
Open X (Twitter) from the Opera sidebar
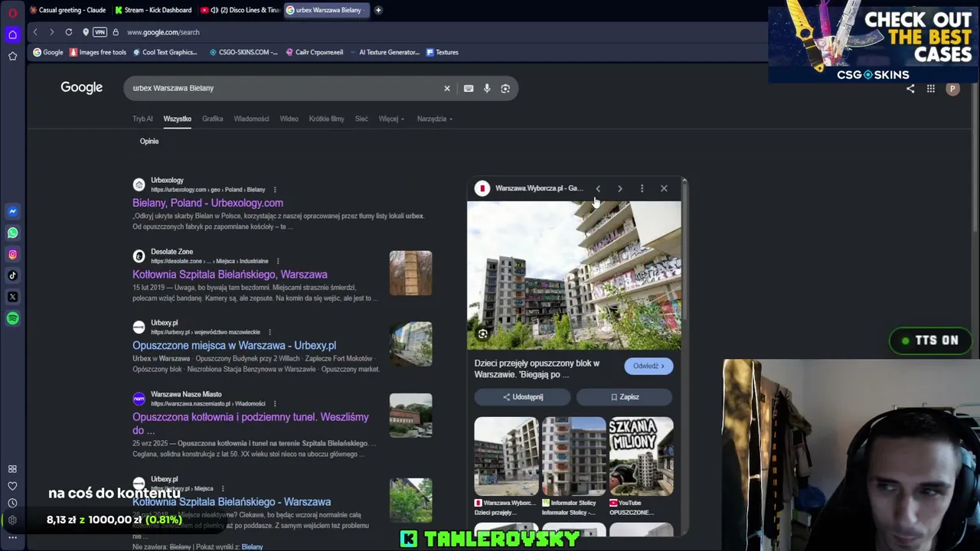(12, 297)
